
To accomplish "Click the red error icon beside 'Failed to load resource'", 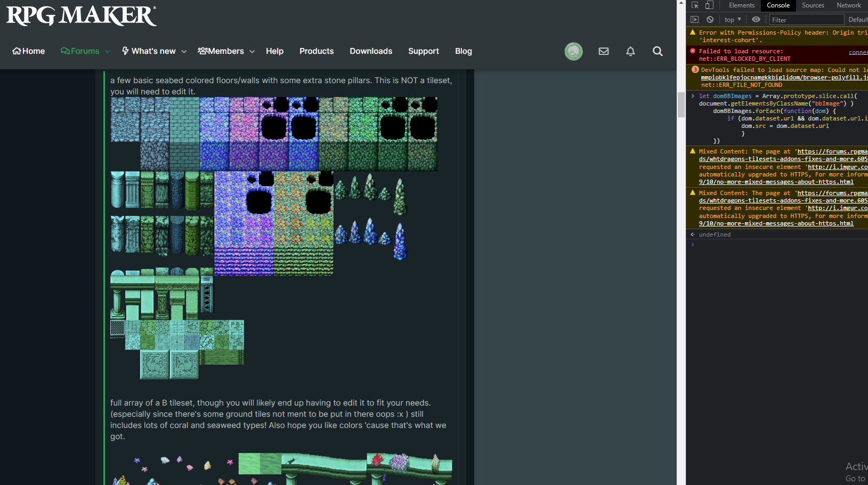I will tap(693, 51).
